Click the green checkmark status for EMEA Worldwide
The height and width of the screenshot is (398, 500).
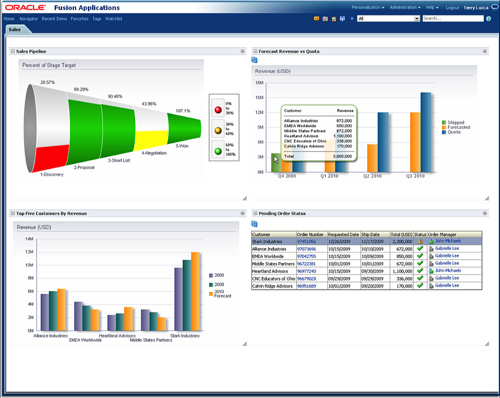pos(420,256)
